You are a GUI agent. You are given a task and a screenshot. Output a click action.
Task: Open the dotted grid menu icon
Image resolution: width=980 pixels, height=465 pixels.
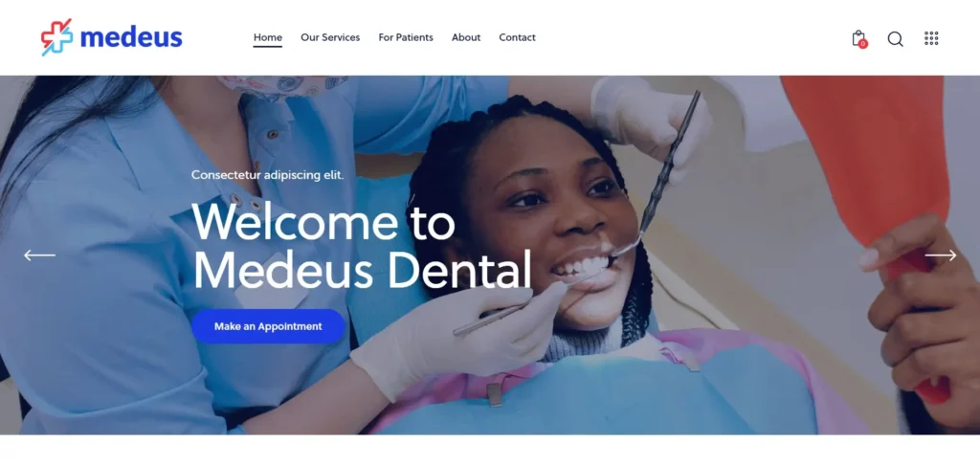click(931, 38)
